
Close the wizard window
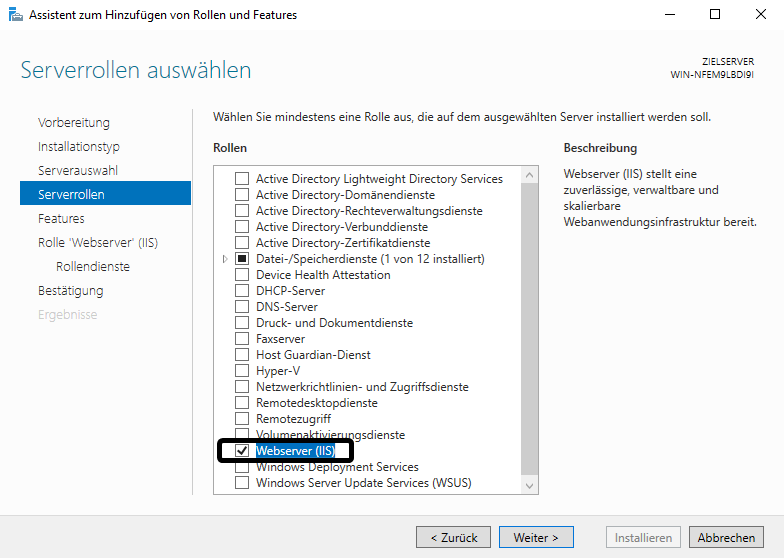coord(760,14)
